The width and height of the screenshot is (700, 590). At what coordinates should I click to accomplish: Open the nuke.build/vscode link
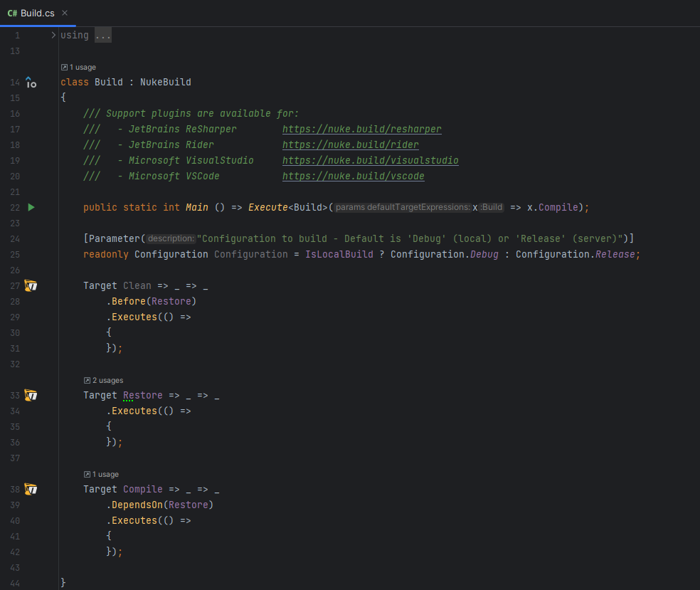coord(353,176)
